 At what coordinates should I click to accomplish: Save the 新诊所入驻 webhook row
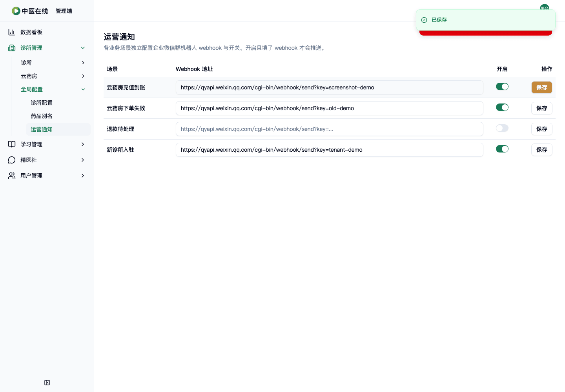click(x=542, y=150)
